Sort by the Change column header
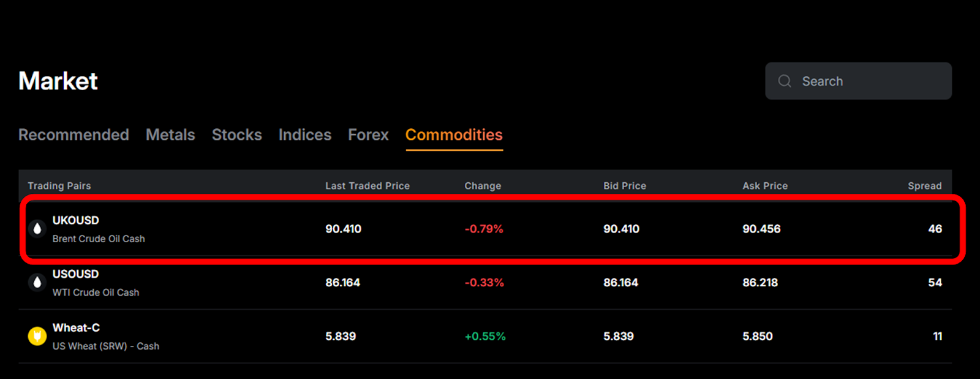980x379 pixels. pyautogui.click(x=483, y=185)
